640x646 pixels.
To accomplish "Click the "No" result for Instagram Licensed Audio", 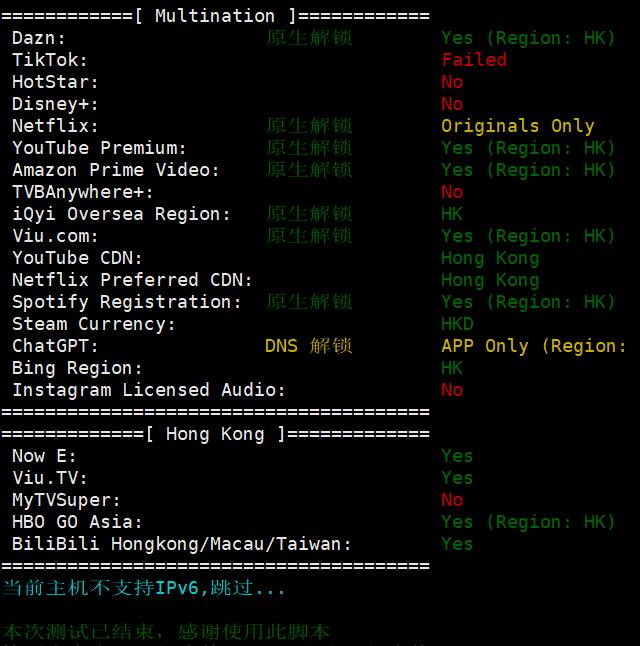I will (452, 390).
